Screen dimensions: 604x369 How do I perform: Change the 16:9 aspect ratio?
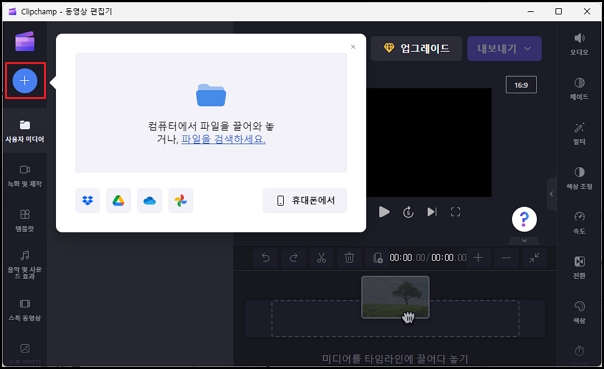[x=521, y=85]
